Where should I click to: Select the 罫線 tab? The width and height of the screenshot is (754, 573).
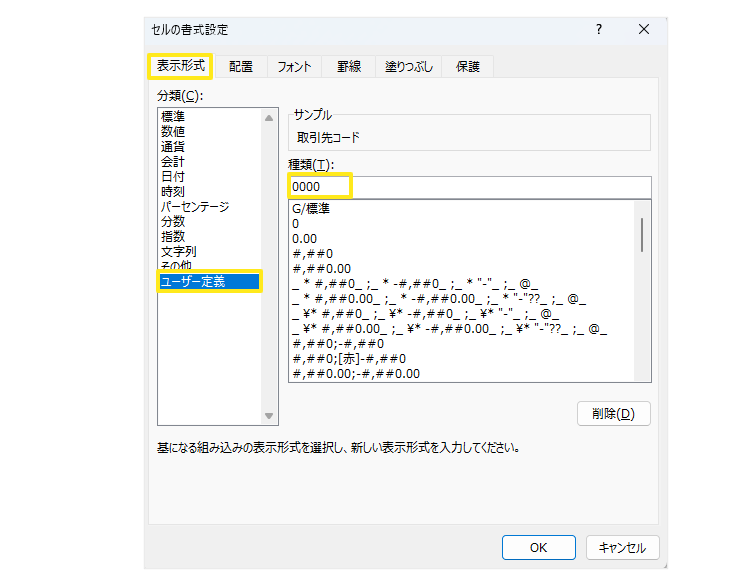coord(349,67)
